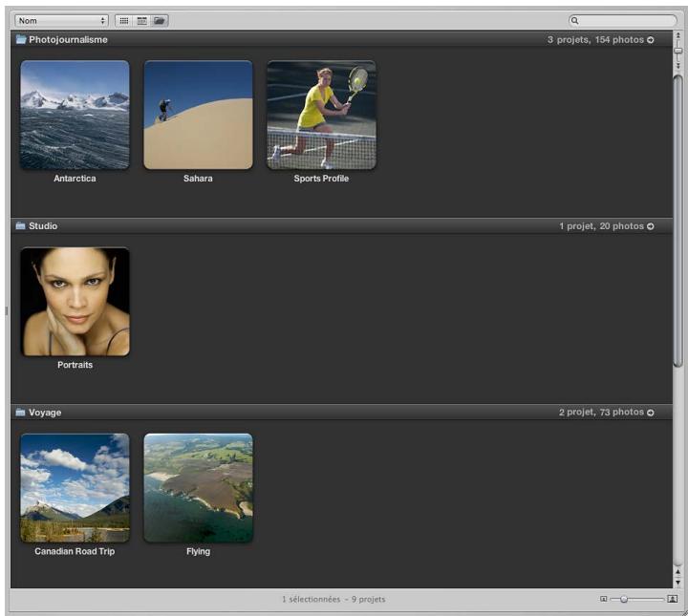
Task: Click the '2 projet, 73 photos' text
Action: (x=601, y=413)
